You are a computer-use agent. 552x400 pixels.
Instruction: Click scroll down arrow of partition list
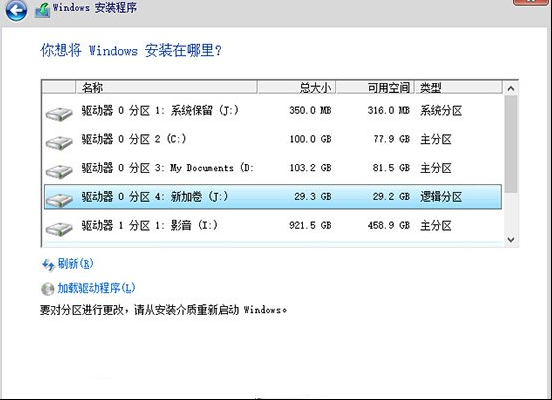(511, 239)
